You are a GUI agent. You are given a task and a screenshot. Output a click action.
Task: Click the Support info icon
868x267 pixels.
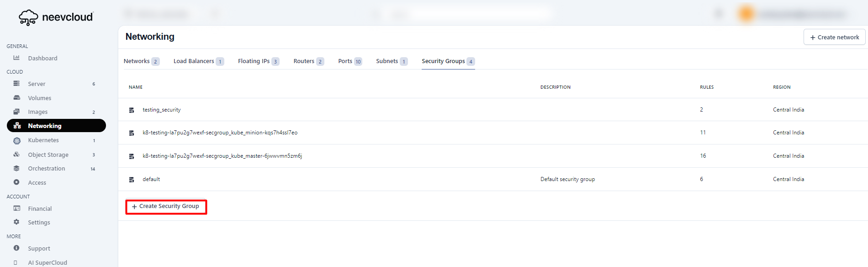pyautogui.click(x=16, y=248)
